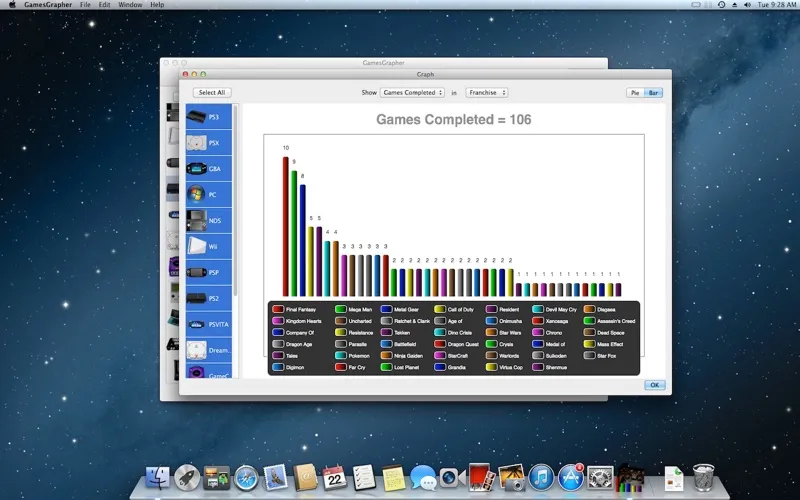Click the Suikoden legend entry

point(549,356)
